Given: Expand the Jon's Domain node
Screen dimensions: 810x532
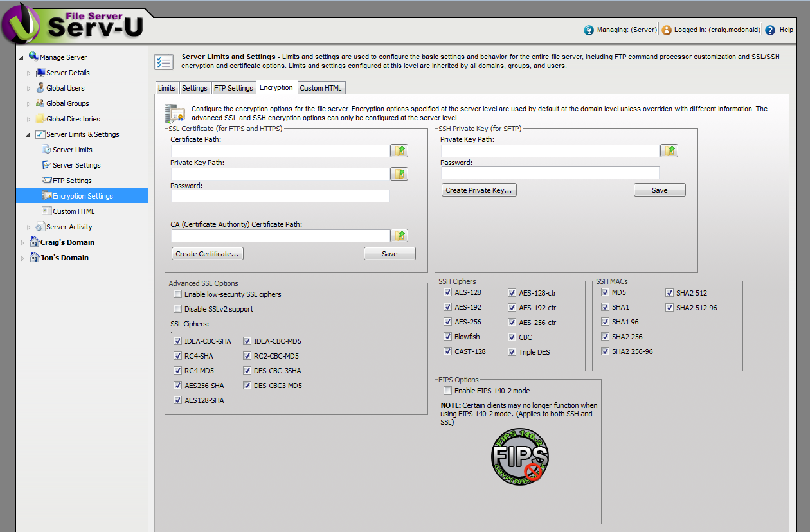Looking at the screenshot, I should point(22,258).
